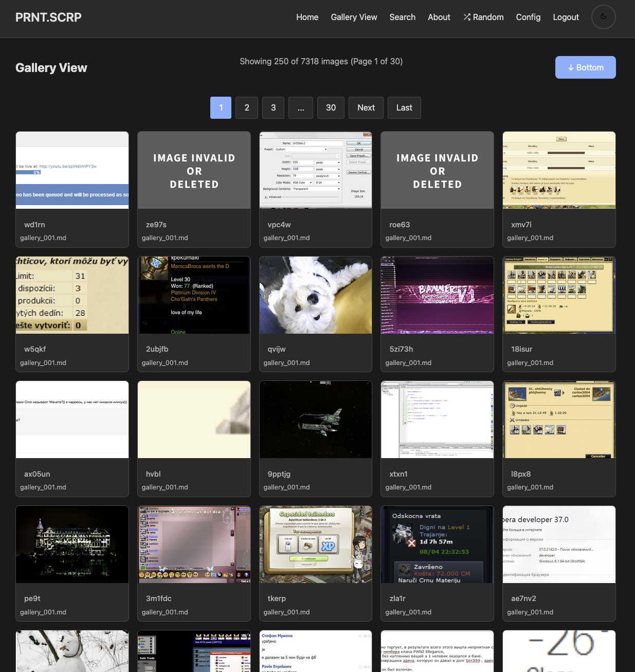Open thumbnail for image 18isur
This screenshot has width=635, height=672.
pyautogui.click(x=559, y=295)
